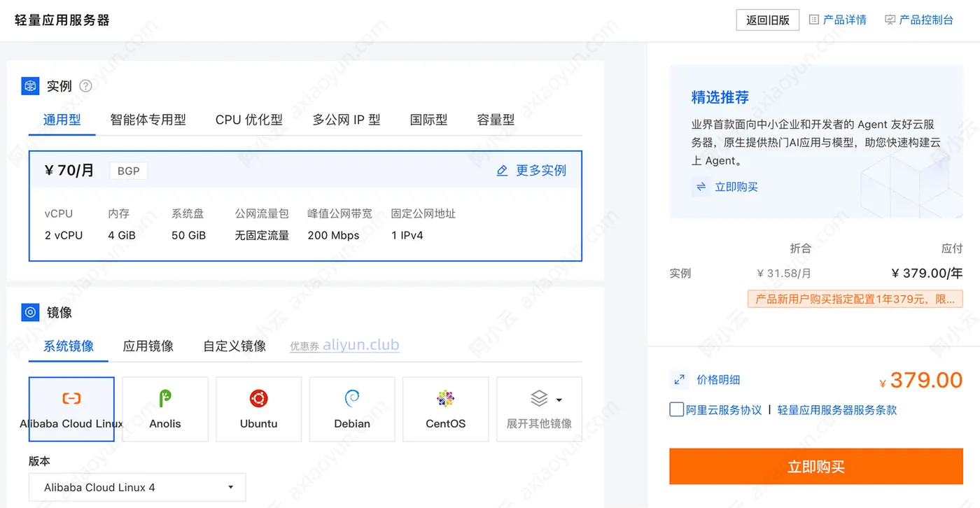This screenshot has width=980, height=508.
Task: Click the 返回旧版 button
Action: [x=768, y=20]
